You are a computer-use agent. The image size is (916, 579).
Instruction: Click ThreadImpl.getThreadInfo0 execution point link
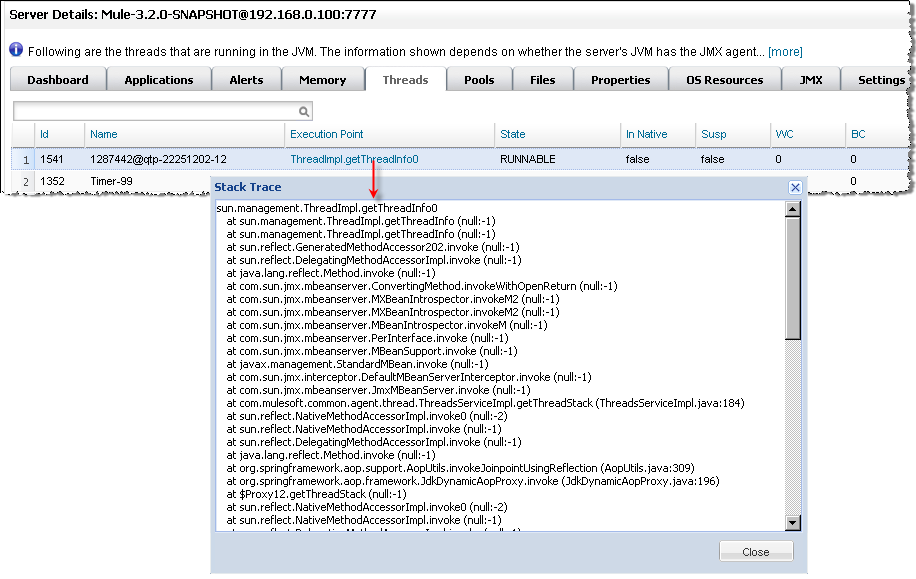tap(354, 159)
